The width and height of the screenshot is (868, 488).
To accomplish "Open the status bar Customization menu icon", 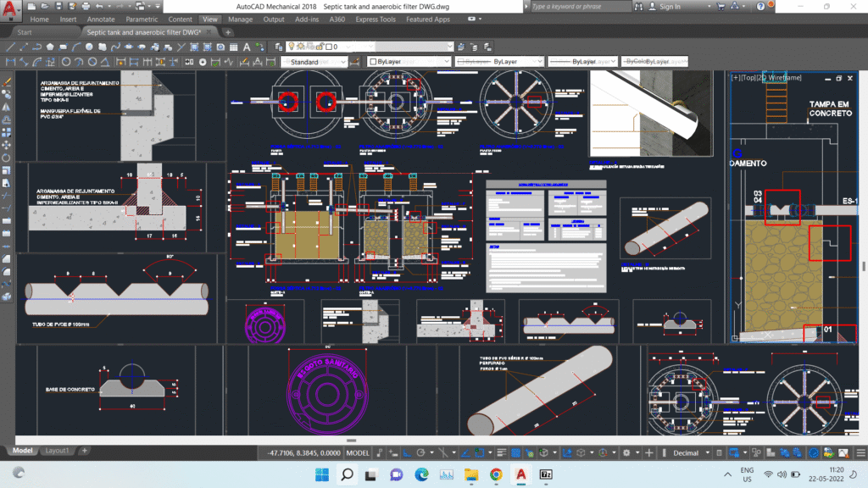I will (861, 452).
